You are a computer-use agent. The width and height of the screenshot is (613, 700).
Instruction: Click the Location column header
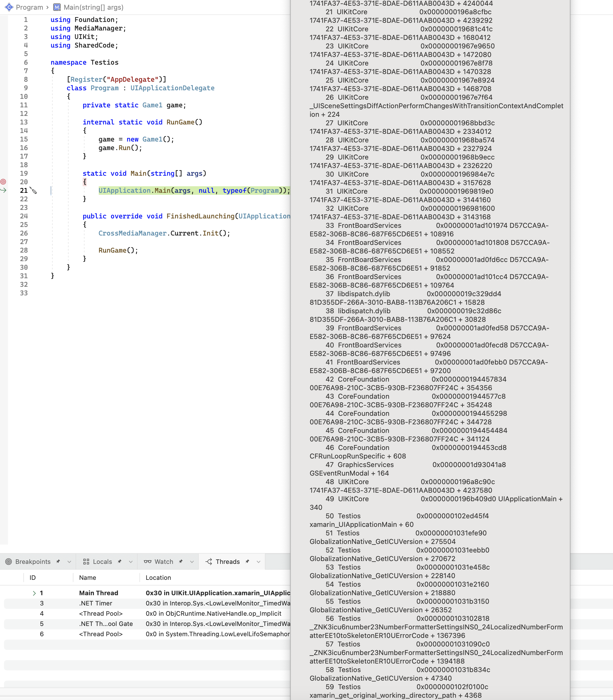tap(158, 578)
